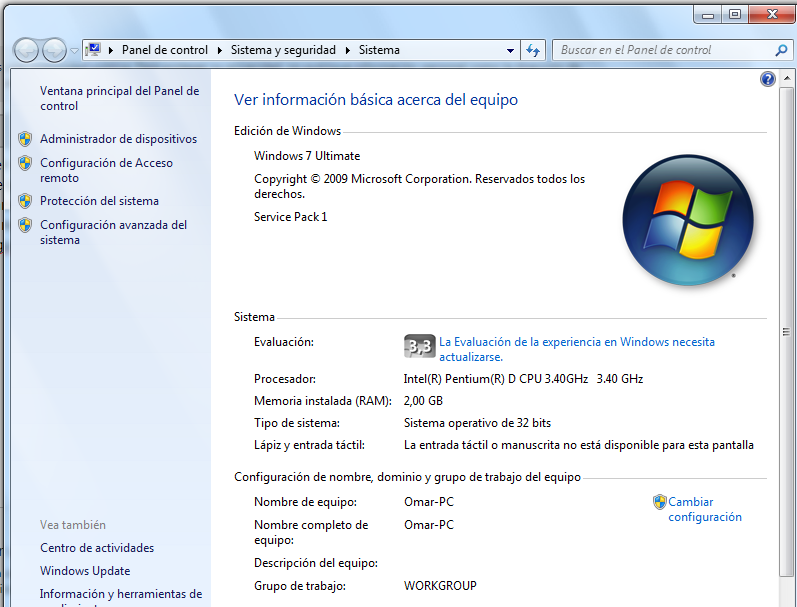Click the Windows 7 Ultimate text

pos(307,156)
